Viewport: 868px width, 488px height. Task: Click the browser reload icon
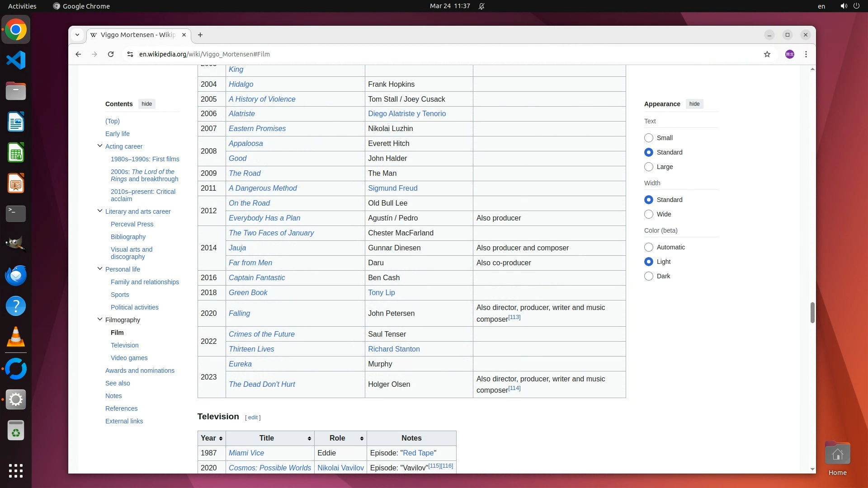[111, 54]
